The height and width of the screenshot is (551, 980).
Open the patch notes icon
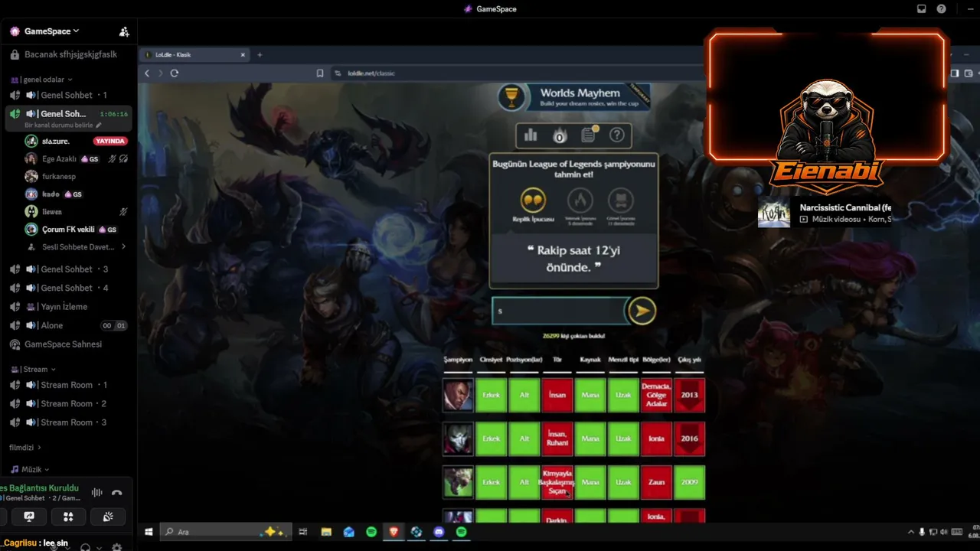588,135
